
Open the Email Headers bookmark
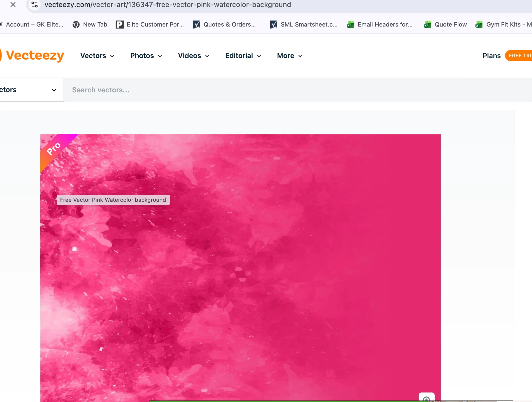[x=380, y=25]
